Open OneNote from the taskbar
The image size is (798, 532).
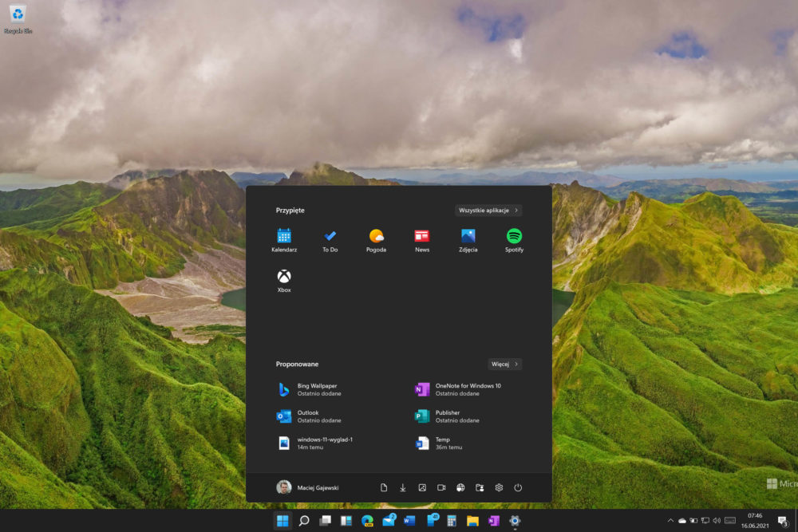[494, 521]
